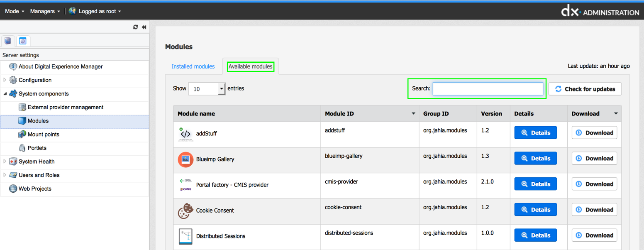This screenshot has width=644, height=250.
Task: Click the External provider management icon
Action: [22, 107]
